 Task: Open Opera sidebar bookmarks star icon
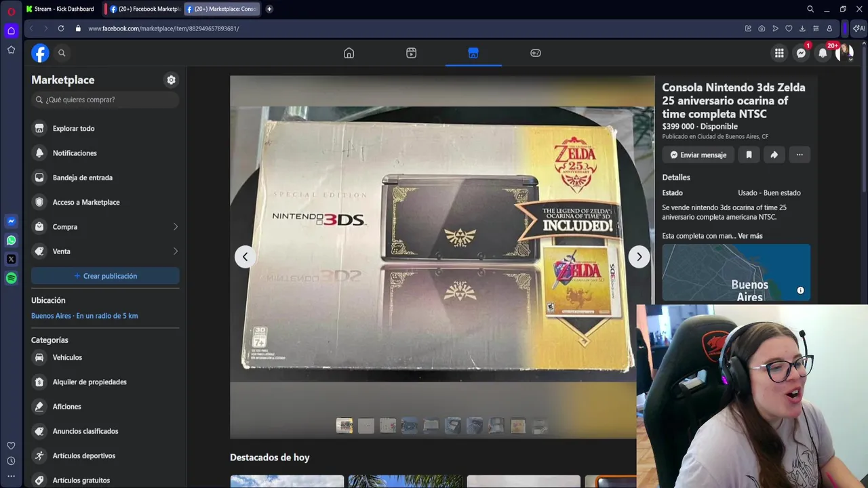(x=11, y=49)
